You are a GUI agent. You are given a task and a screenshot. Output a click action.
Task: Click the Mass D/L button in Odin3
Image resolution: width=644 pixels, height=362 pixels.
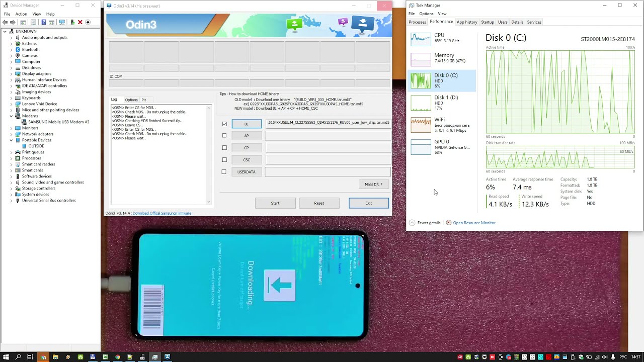pyautogui.click(x=373, y=185)
